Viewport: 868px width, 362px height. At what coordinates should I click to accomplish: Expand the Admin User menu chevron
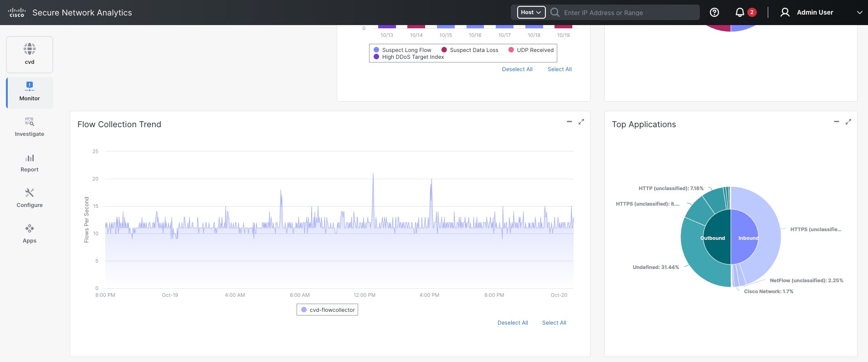859,12
